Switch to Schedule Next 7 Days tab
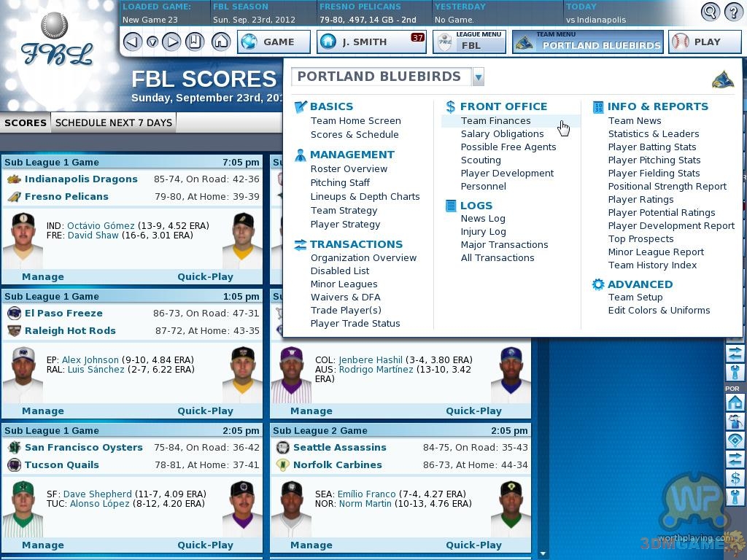Viewport: 747px width, 560px height. 113,122
